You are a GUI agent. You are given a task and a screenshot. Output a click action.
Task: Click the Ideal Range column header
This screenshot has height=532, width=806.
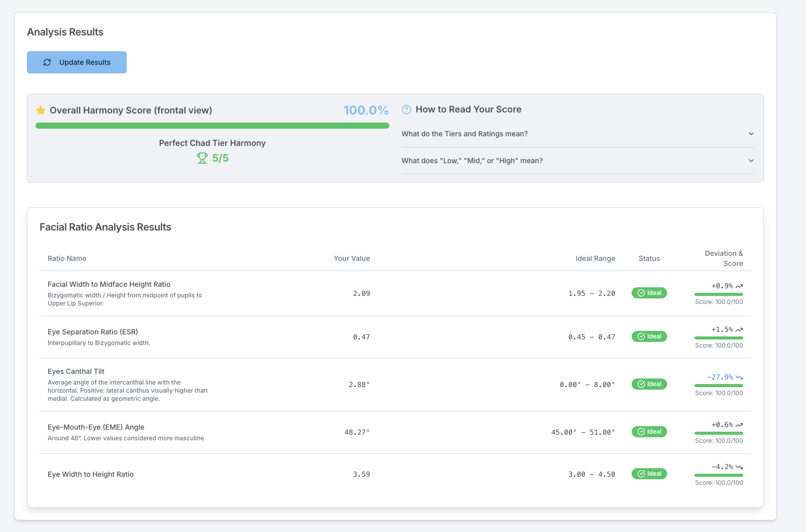[595, 258]
